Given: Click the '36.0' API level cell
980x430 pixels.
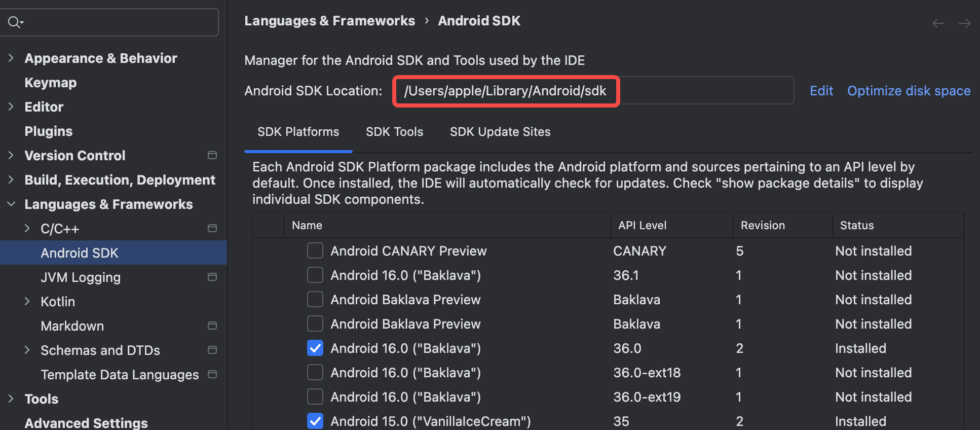Looking at the screenshot, I should tap(627, 348).
